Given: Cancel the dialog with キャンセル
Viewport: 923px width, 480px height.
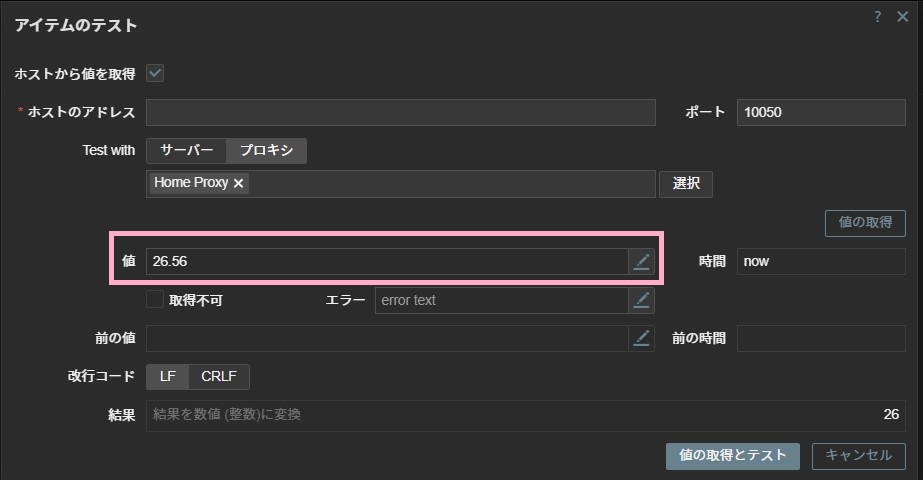Looking at the screenshot, I should (858, 455).
